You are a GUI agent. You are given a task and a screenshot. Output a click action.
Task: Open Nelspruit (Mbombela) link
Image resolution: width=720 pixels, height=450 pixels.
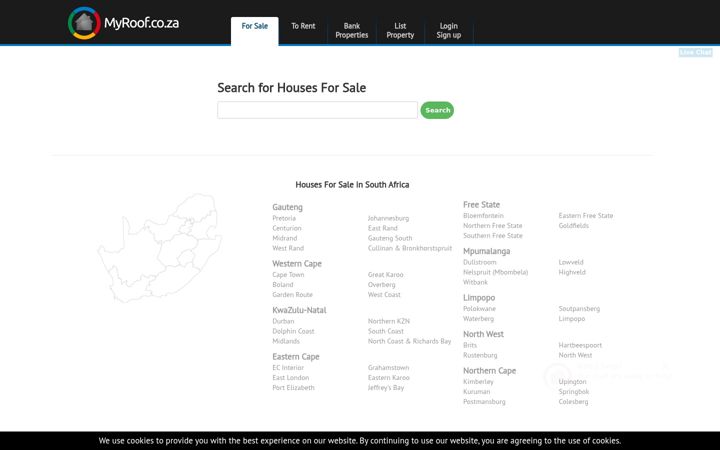point(495,272)
